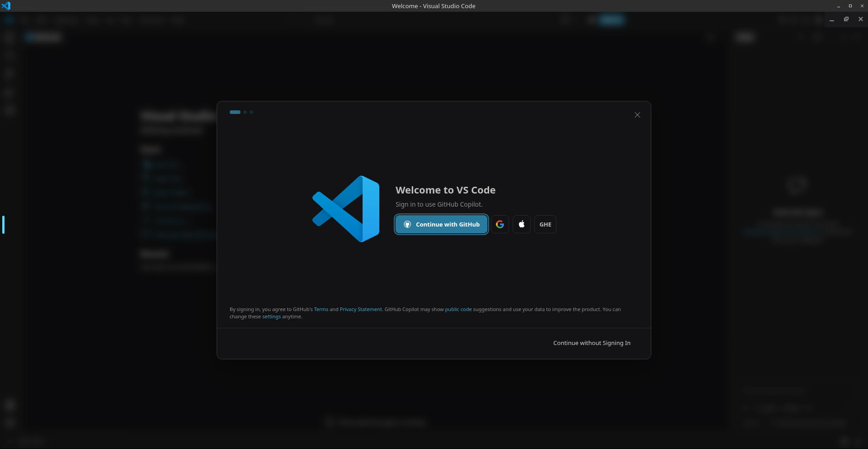Minimize the window from the system title bar
The image size is (868, 449).
pos(839,6)
